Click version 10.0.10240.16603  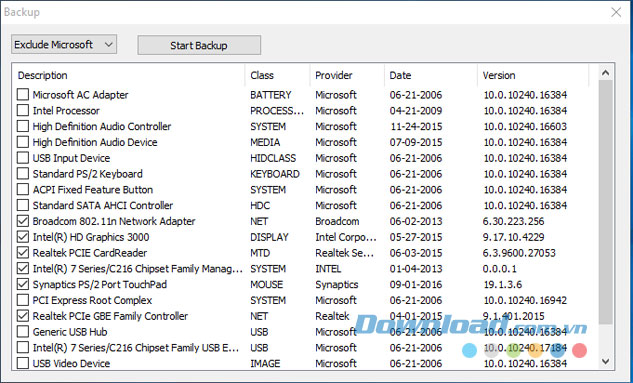click(x=525, y=126)
